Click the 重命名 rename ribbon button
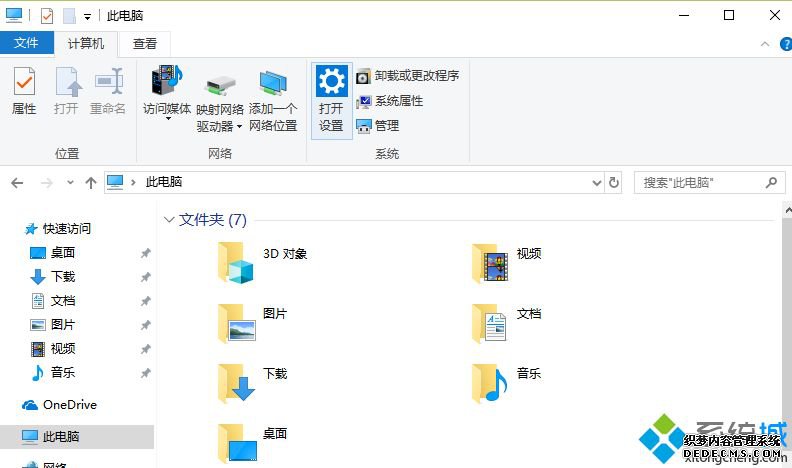792x468 pixels. click(108, 91)
